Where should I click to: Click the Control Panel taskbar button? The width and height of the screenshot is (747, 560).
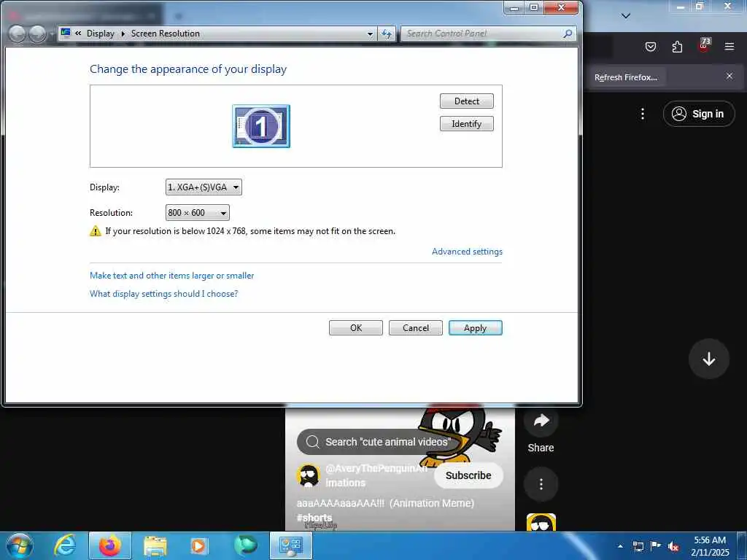tap(290, 545)
